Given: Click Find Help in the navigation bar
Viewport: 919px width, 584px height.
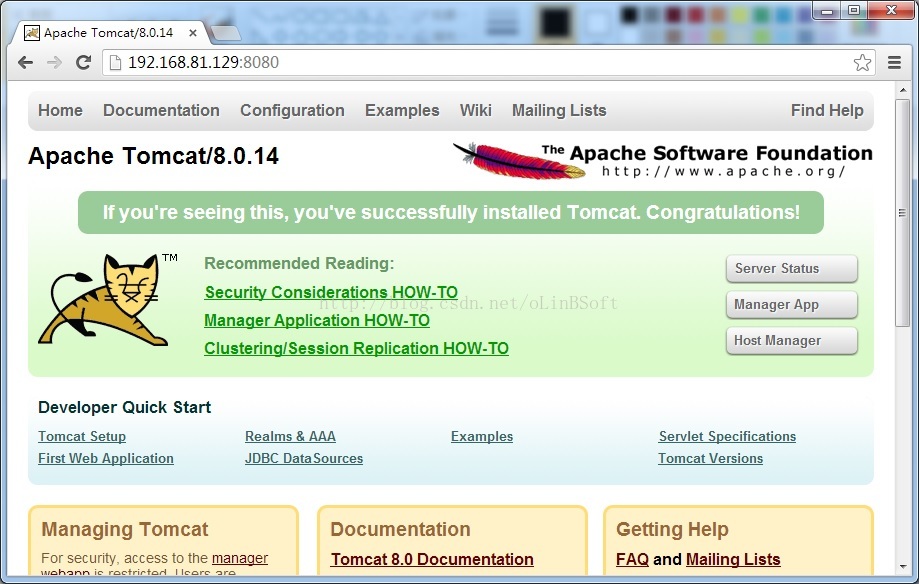Looking at the screenshot, I should (x=827, y=110).
